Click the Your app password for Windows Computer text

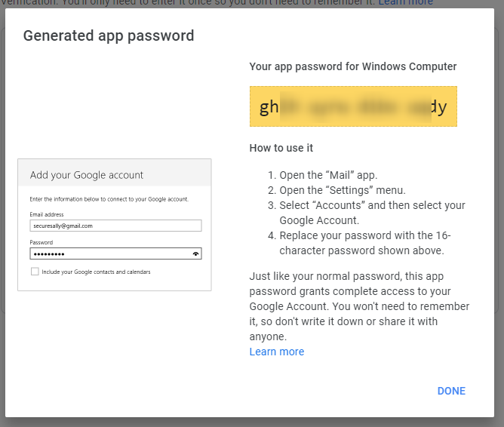352,66
